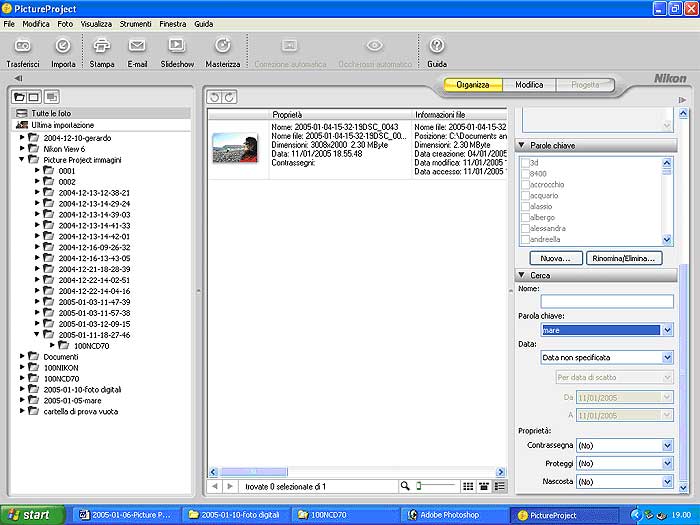Go to previous photo arrow

coord(215,486)
